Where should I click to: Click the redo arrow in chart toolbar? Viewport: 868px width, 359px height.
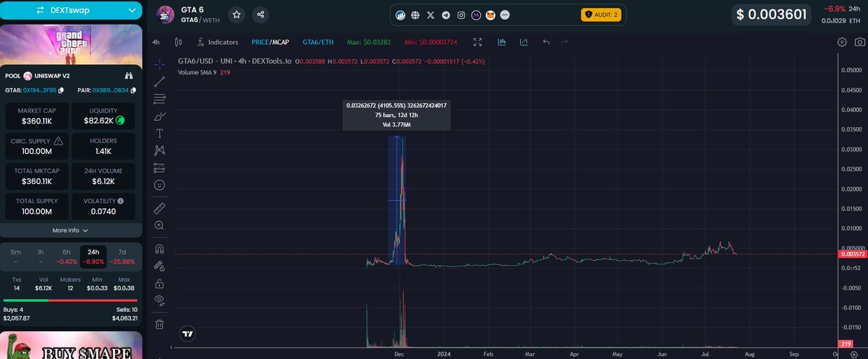coord(565,43)
